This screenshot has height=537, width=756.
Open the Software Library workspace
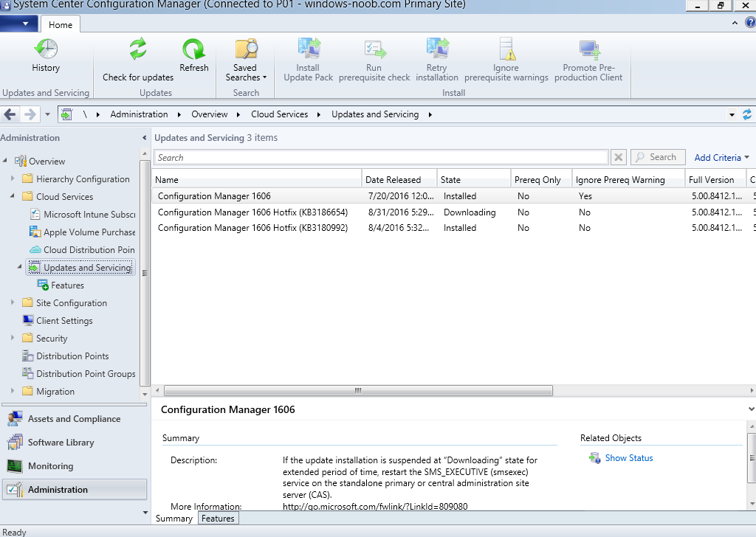tap(74, 443)
